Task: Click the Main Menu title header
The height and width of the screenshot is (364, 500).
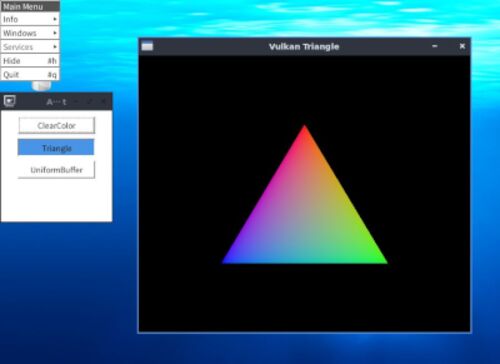Action: point(30,6)
